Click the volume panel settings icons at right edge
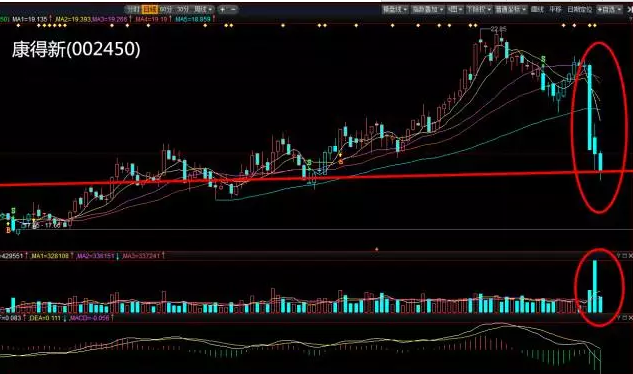 tap(624, 256)
